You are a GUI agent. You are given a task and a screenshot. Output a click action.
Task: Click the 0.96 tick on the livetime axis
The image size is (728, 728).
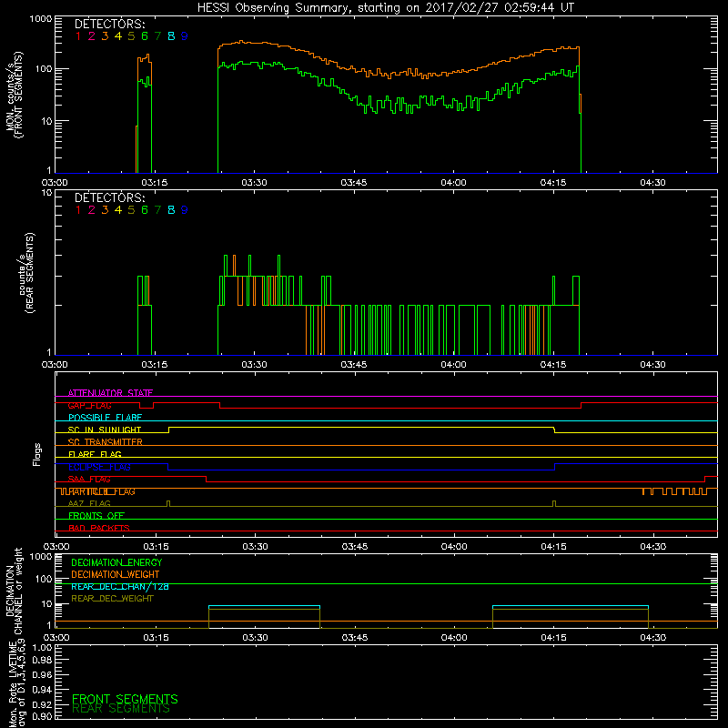tap(42, 674)
